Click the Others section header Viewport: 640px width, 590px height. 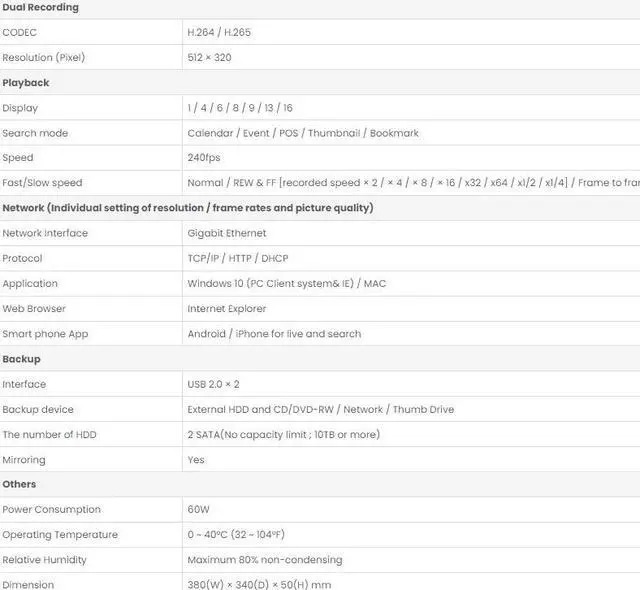click(19, 484)
